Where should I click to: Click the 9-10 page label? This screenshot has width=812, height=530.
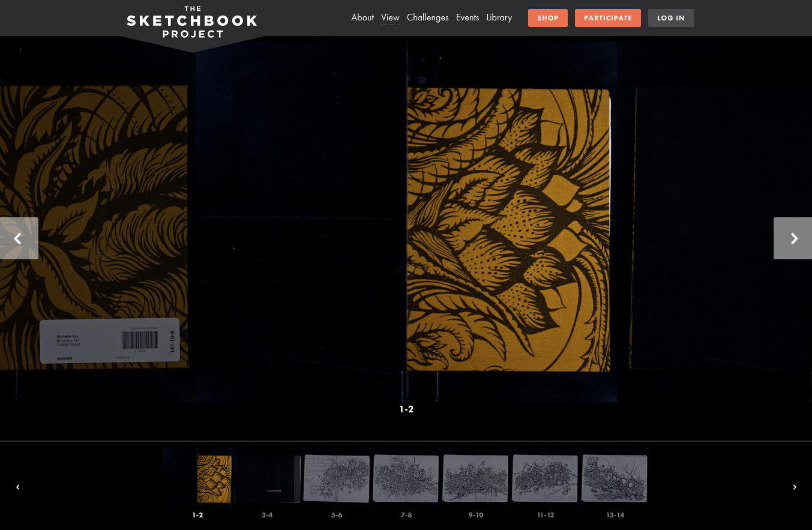click(x=476, y=515)
